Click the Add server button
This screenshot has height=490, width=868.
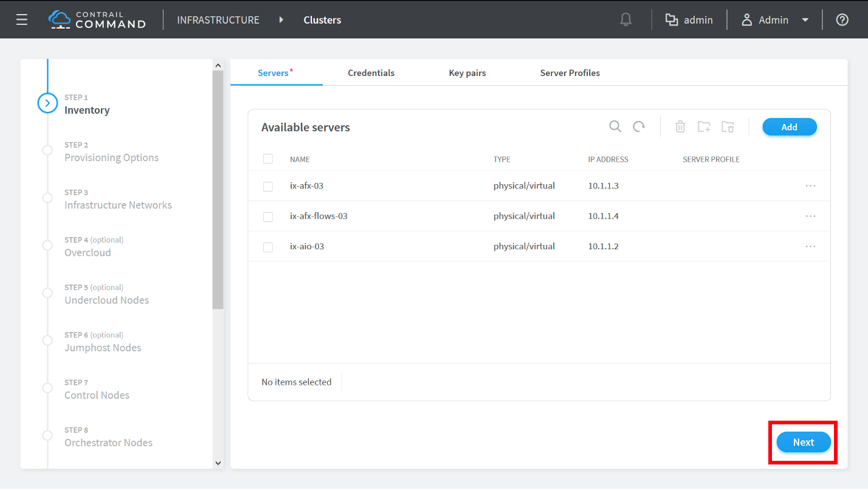(789, 127)
